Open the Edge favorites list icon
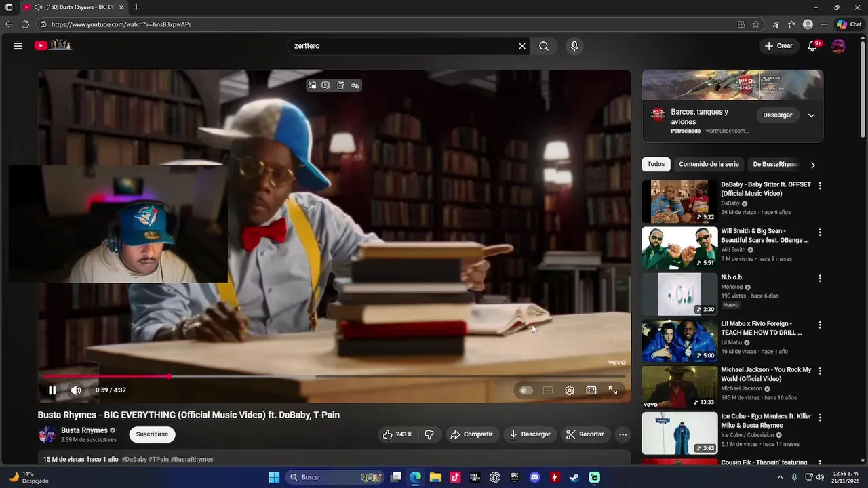The image size is (868, 488). tap(791, 24)
